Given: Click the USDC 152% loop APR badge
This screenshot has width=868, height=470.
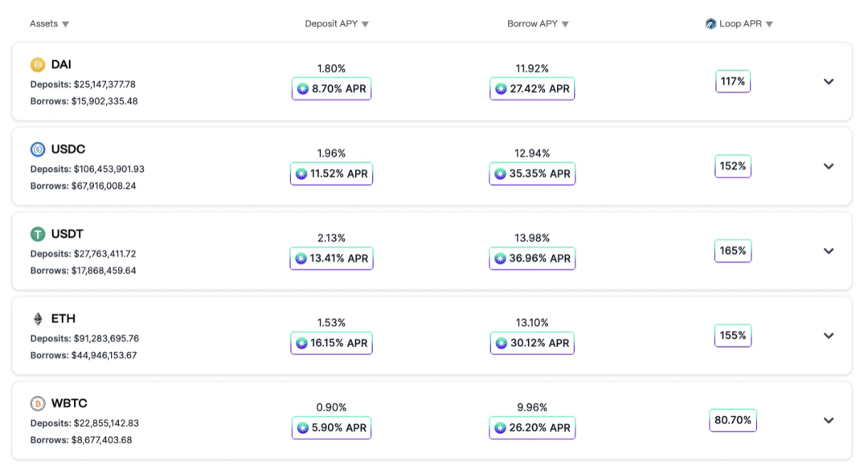Looking at the screenshot, I should point(733,166).
